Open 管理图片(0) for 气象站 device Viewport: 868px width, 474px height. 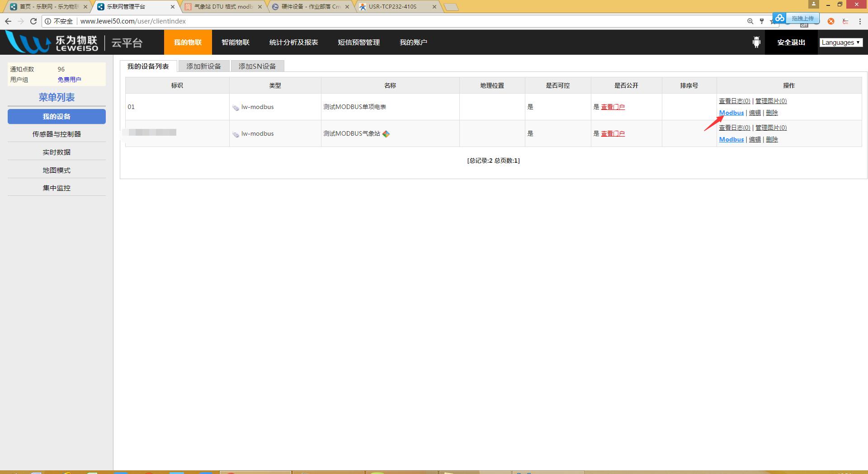[771, 128]
